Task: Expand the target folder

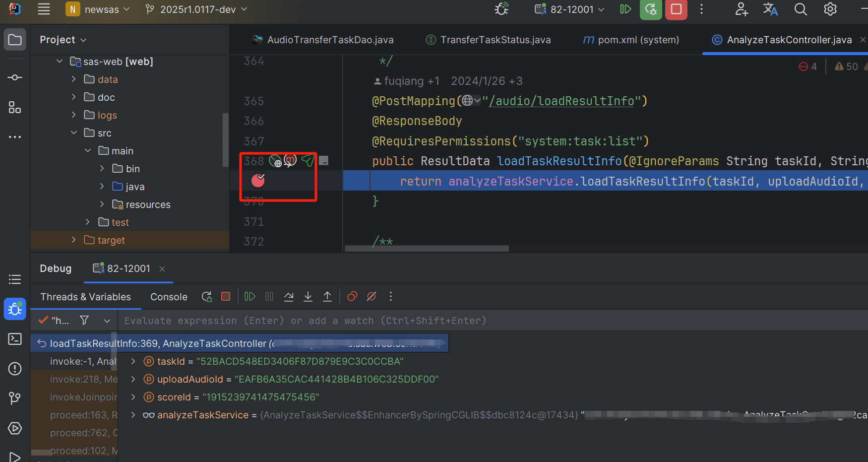Action: click(x=73, y=240)
